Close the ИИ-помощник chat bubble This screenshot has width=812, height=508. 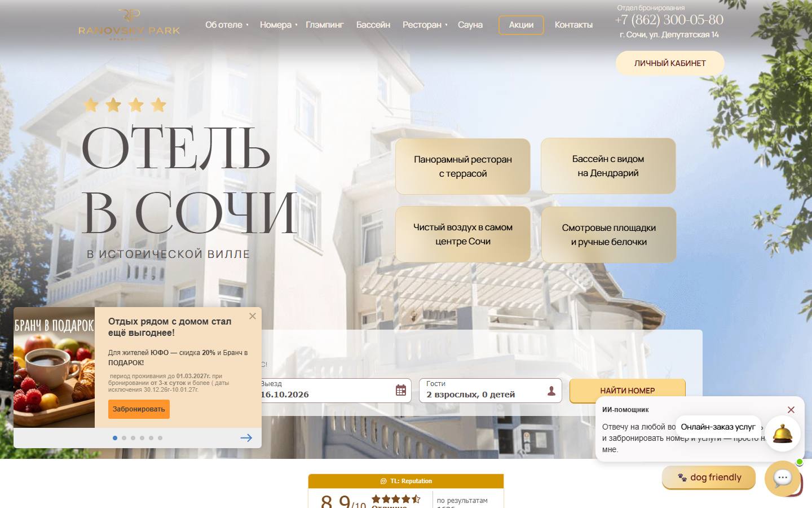791,410
